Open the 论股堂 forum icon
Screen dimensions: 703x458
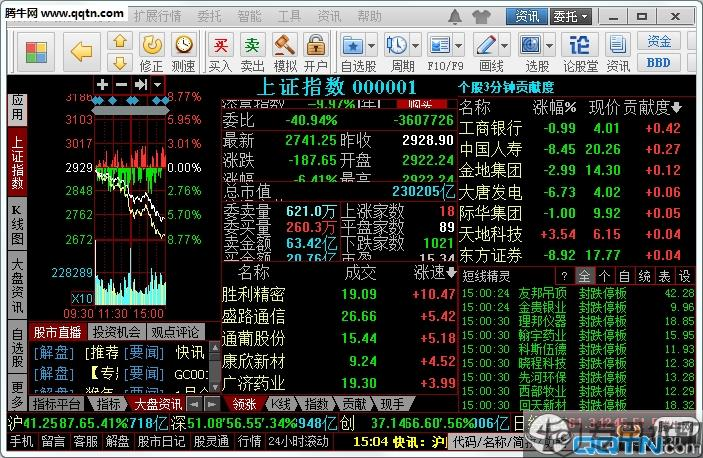tap(580, 52)
